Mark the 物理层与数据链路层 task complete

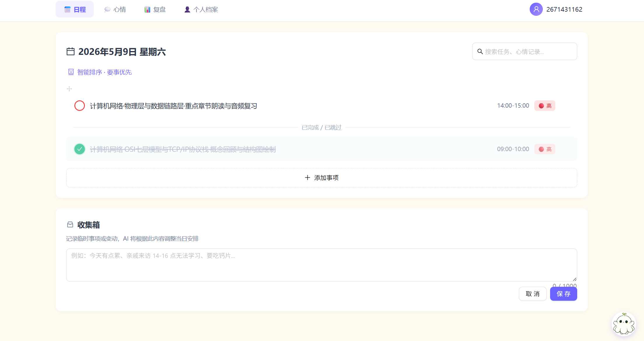(x=80, y=106)
